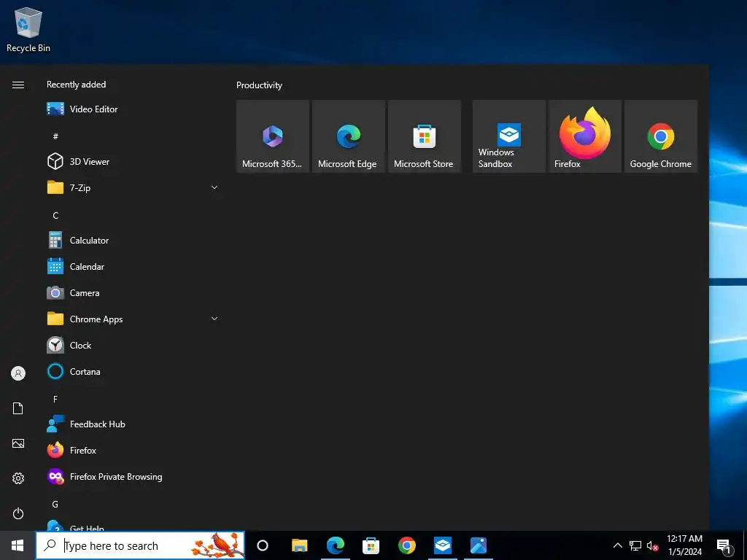Click the Windows Start button
The image size is (747, 560).
pyautogui.click(x=18, y=545)
